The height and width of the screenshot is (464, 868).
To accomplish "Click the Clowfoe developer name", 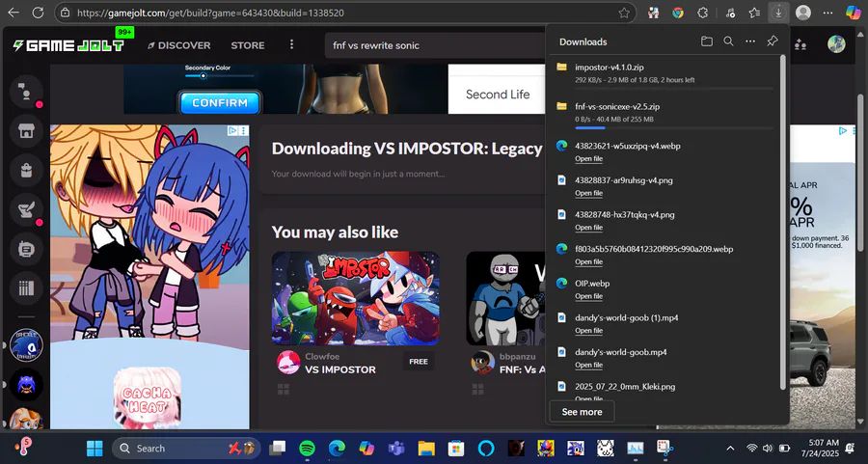I will pyautogui.click(x=322, y=356).
